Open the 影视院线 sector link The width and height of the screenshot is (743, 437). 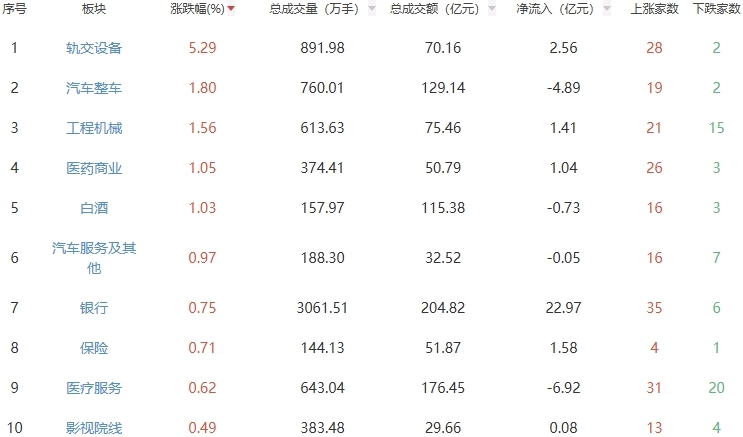click(x=94, y=428)
